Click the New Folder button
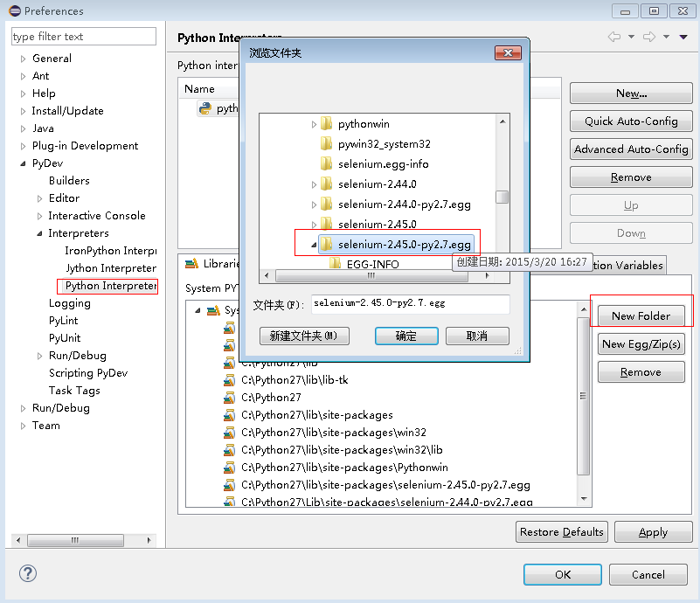 coord(641,316)
